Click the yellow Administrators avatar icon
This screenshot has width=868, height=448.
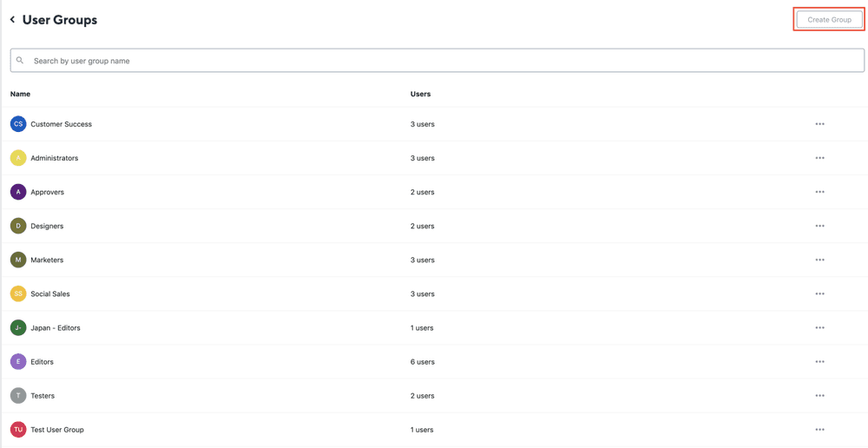[x=18, y=158]
